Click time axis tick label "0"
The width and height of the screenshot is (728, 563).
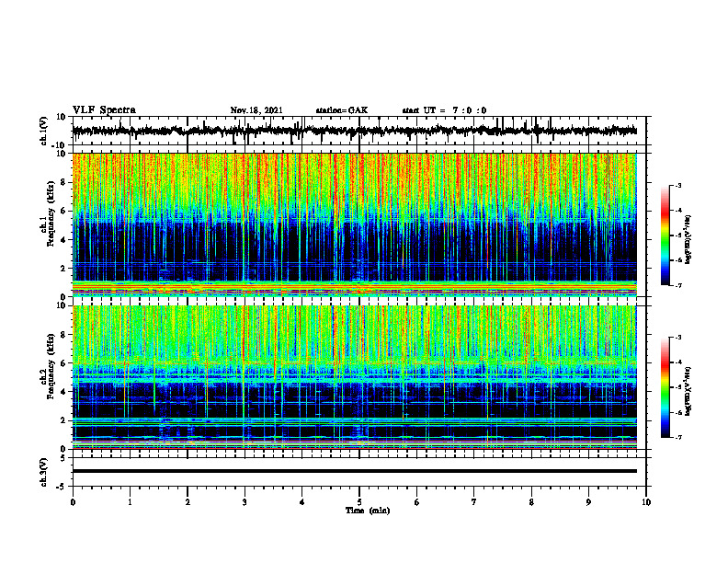click(73, 502)
